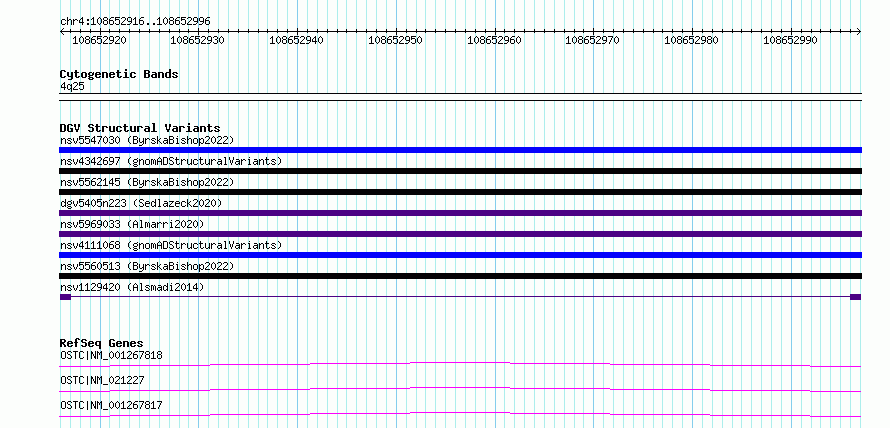Click the right arrowhead of the ruler
890x428 pixels.
(x=859, y=31)
